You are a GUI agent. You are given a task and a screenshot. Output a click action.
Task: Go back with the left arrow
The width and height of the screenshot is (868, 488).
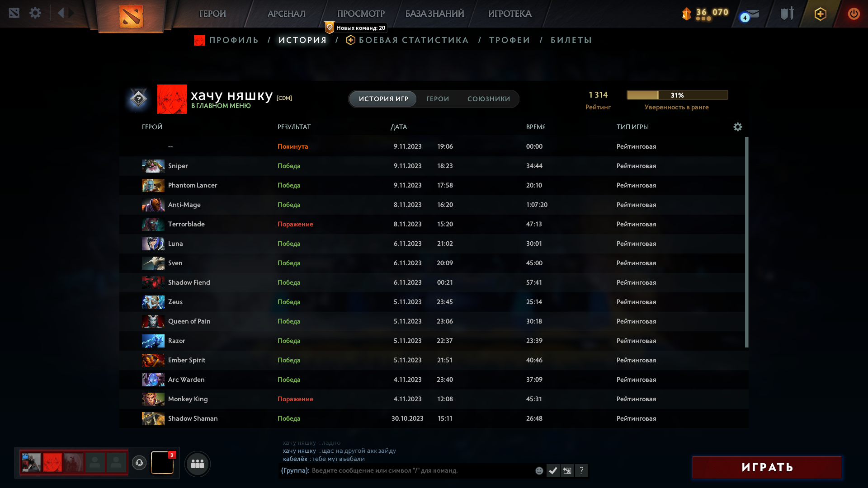pyautogui.click(x=61, y=13)
